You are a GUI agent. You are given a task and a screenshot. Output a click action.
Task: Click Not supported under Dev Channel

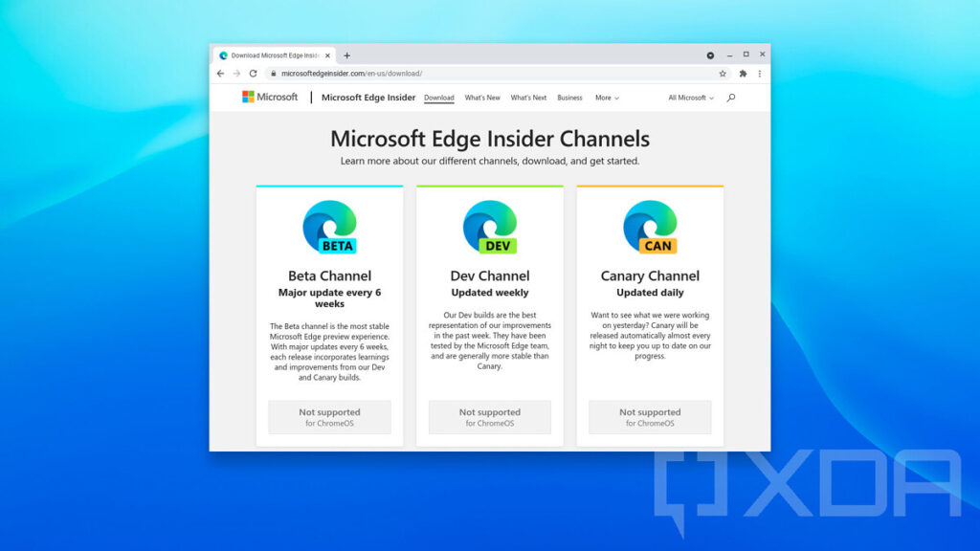[489, 417]
